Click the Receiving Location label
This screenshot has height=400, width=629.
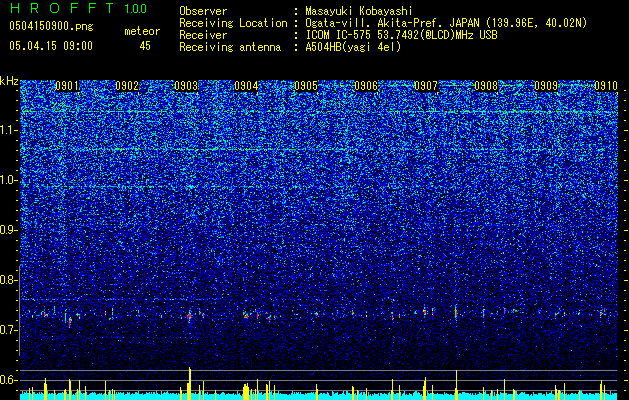click(x=233, y=23)
